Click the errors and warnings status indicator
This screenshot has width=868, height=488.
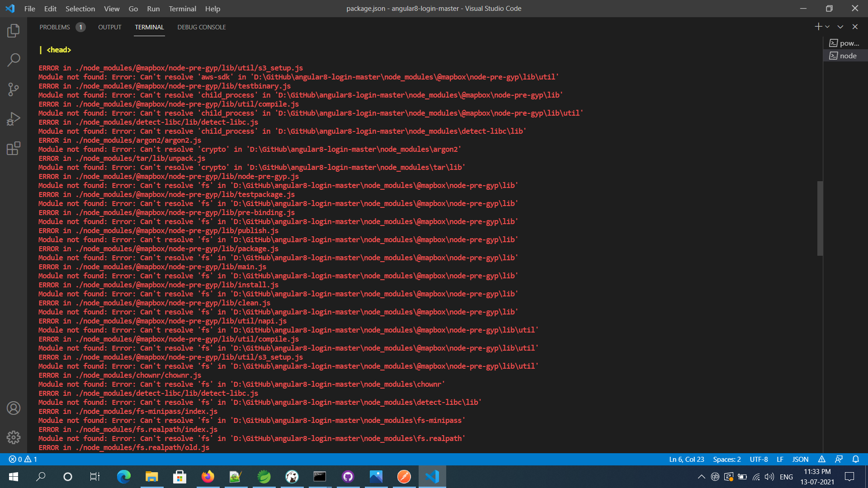pos(23,459)
